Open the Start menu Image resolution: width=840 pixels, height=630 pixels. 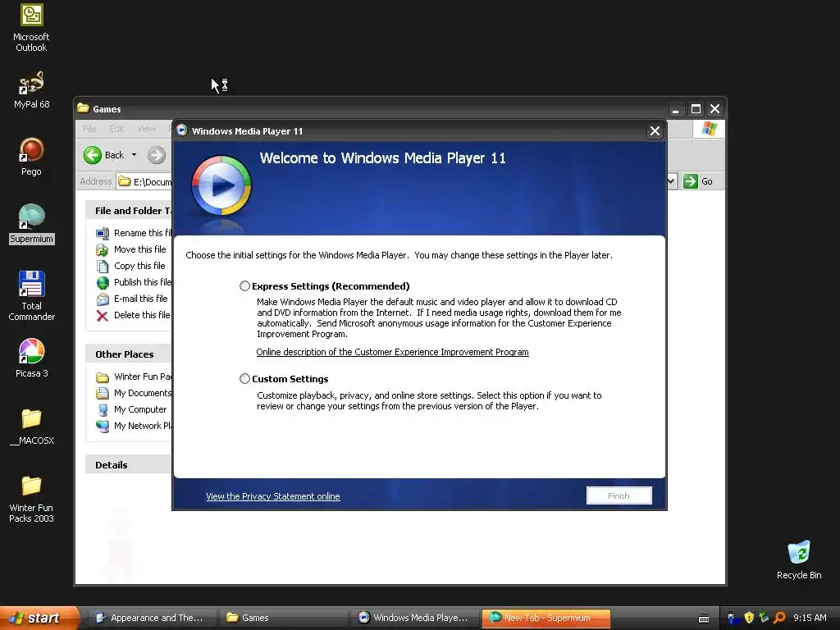39,618
